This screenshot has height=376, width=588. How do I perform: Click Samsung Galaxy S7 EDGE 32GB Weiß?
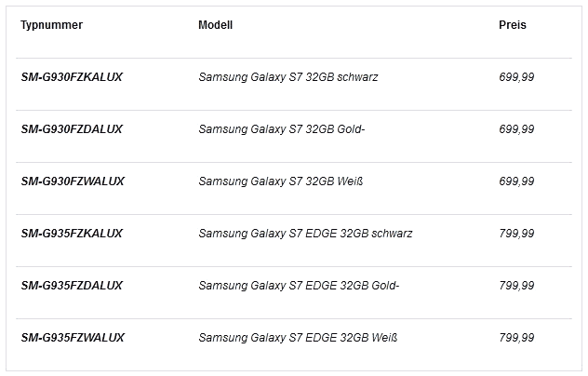pos(298,338)
